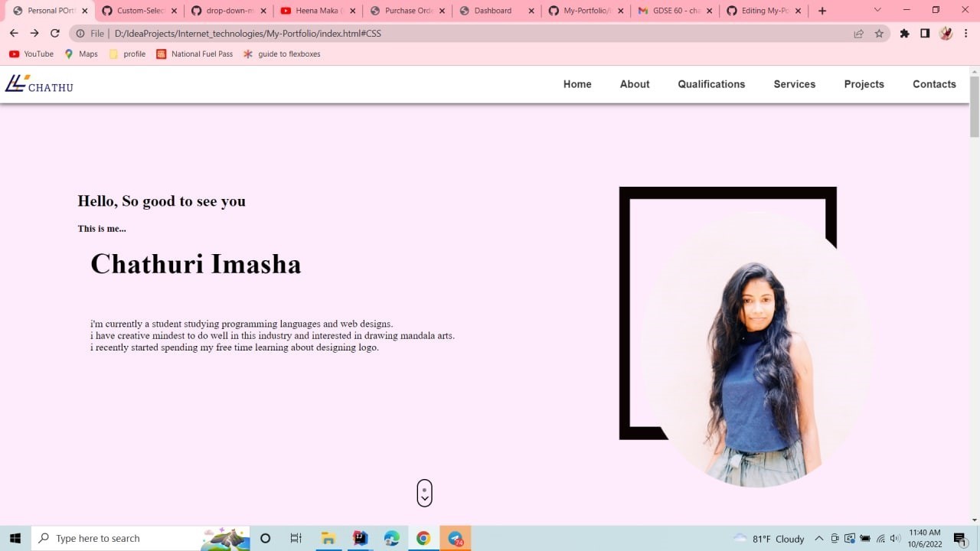980x551 pixels.
Task: Open the tab search dropdown arrow
Action: (877, 11)
